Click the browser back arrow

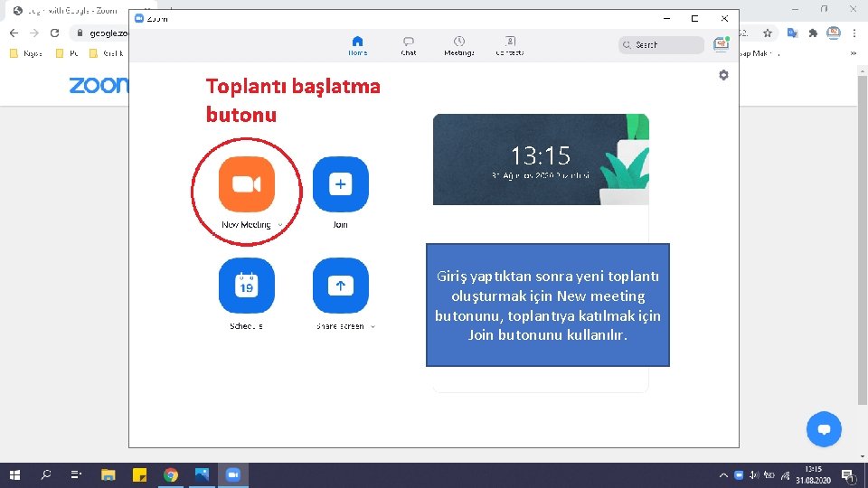(14, 33)
